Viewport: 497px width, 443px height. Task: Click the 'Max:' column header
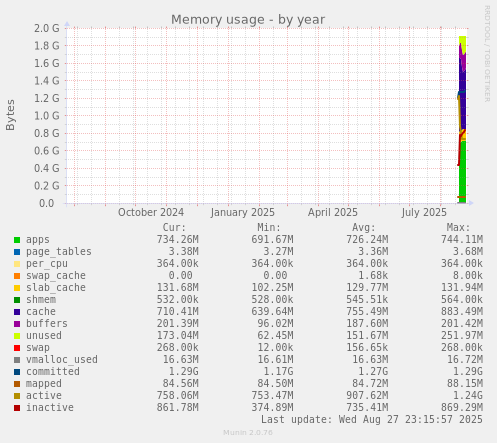[458, 228]
